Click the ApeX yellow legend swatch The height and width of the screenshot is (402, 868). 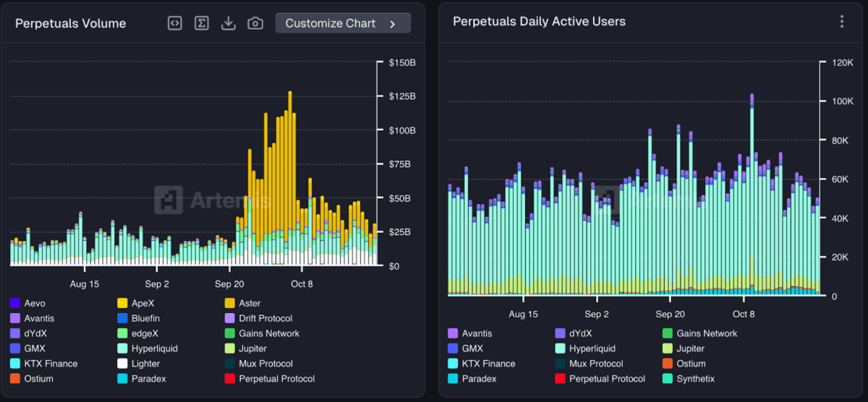tap(122, 303)
